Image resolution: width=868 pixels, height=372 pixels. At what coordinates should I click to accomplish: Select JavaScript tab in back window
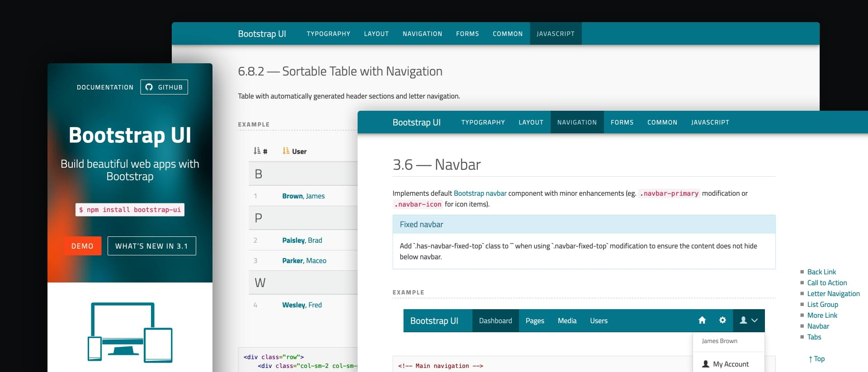(x=556, y=34)
